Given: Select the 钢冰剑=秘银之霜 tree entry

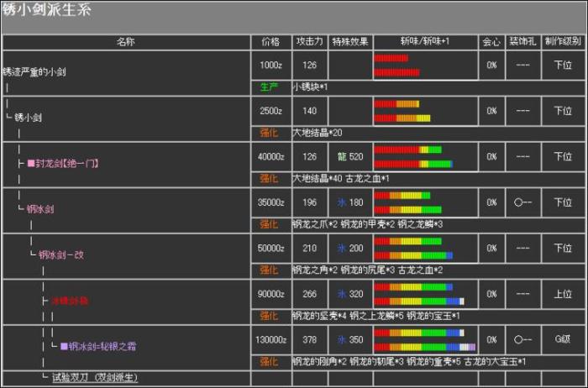Looking at the screenshot, I should 98,346.
